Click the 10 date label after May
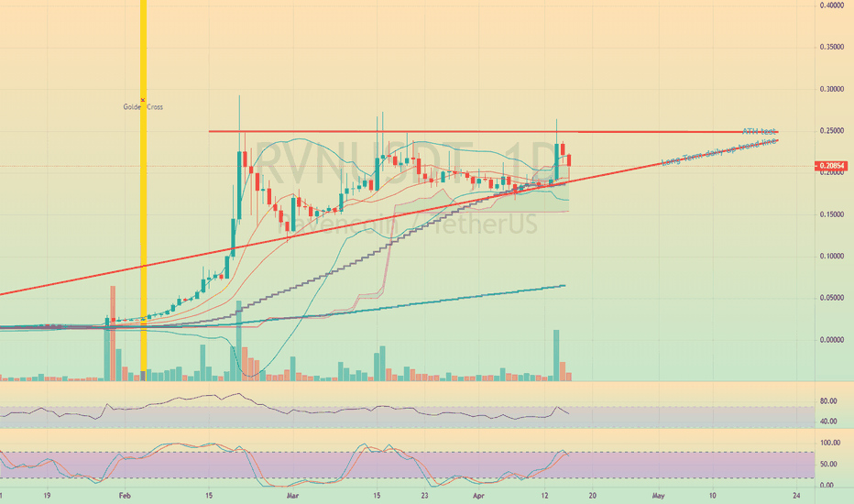This screenshot has width=854, height=504. 712,496
